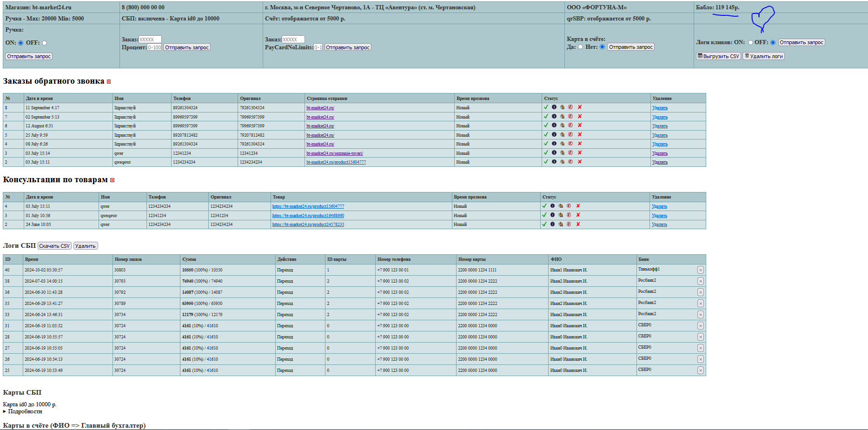
Task: Click brown status icon in callback row 8
Action: (563, 107)
